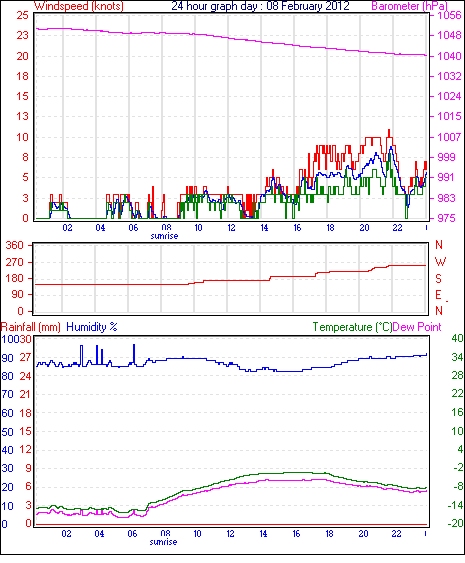465x563 pixels.
Task: Click the 40 degree temperature axis value
Action: pos(457,338)
